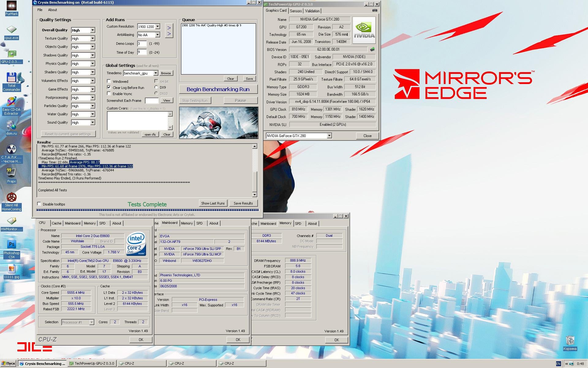Enable the Windowed checkbox

109,81
